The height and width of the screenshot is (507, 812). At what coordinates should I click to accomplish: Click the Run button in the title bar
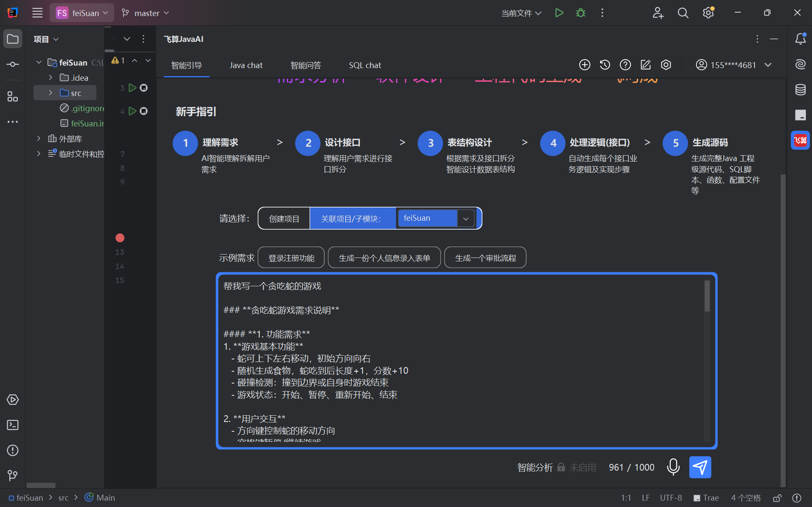[x=559, y=13]
